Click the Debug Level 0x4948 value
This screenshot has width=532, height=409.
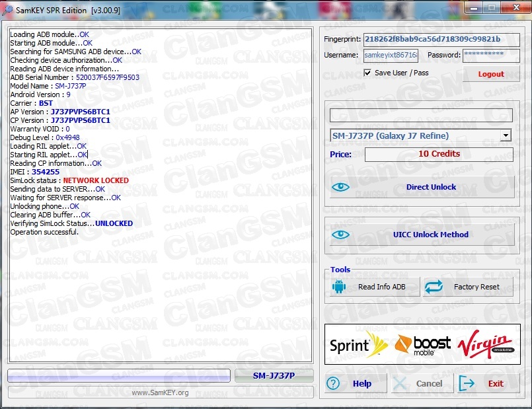[67, 137]
